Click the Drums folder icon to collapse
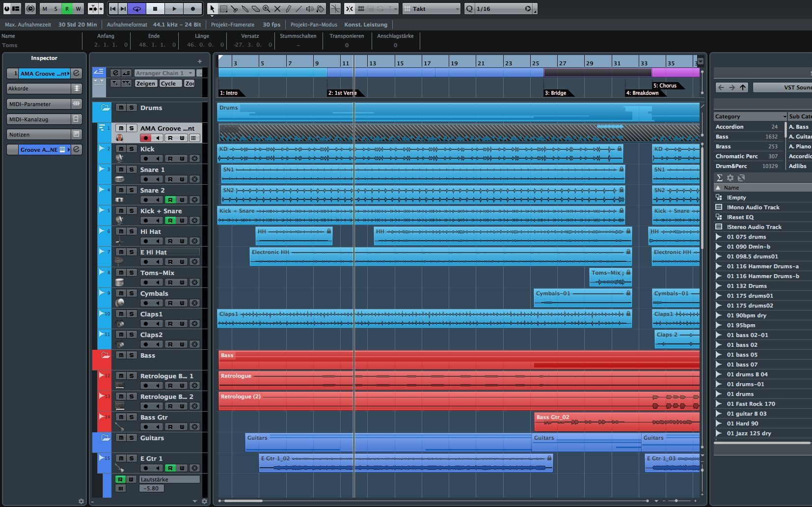Image resolution: width=812 pixels, height=507 pixels. [x=105, y=108]
